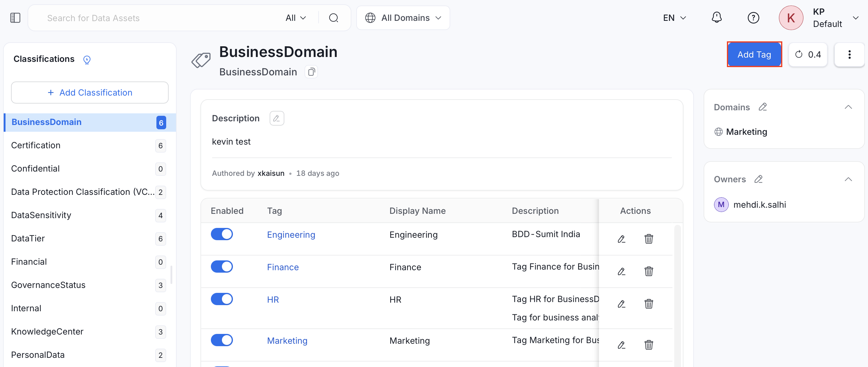Open the EN language dropdown
Screen dimensions: 868x367
[674, 18]
